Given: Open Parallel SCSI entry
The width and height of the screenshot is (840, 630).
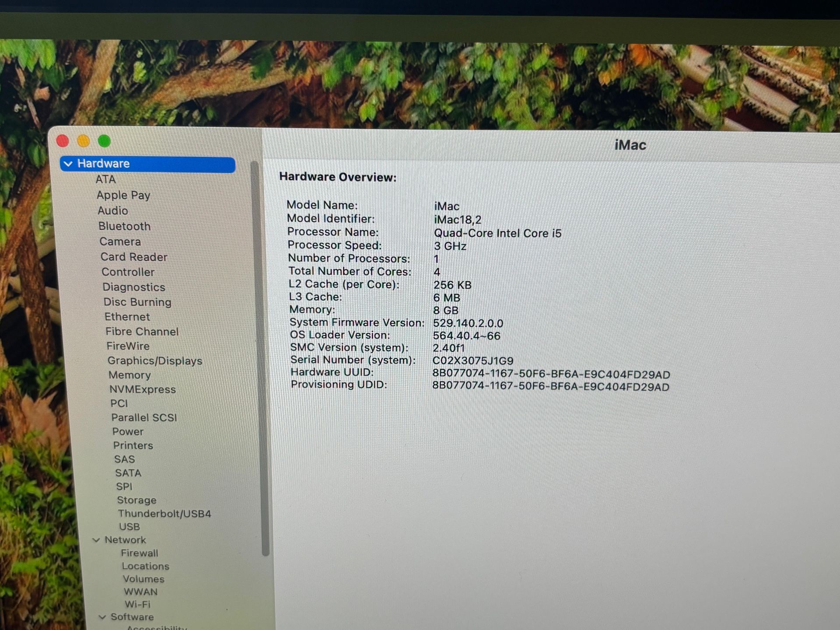Looking at the screenshot, I should point(144,417).
